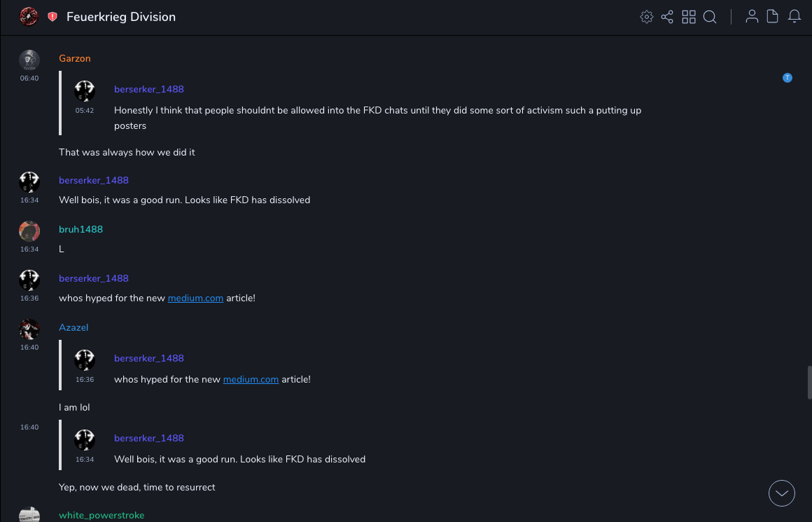Image resolution: width=812 pixels, height=522 pixels.
Task: Click the document file icon
Action: tap(773, 17)
